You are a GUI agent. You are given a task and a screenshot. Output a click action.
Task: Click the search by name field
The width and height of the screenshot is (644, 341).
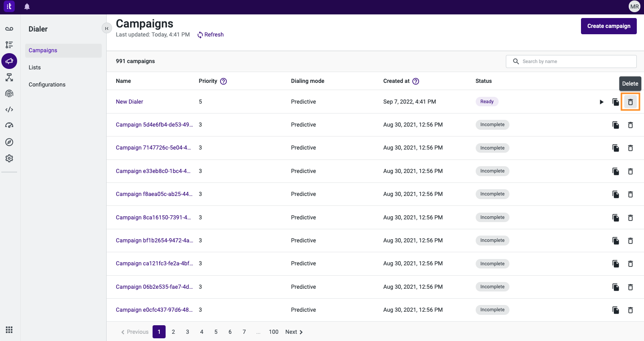coord(571,61)
